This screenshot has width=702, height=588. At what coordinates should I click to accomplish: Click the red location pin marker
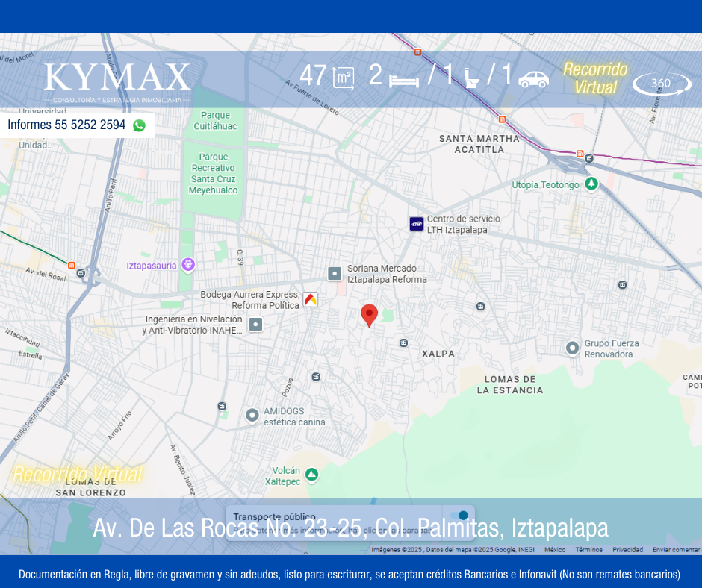point(369,315)
